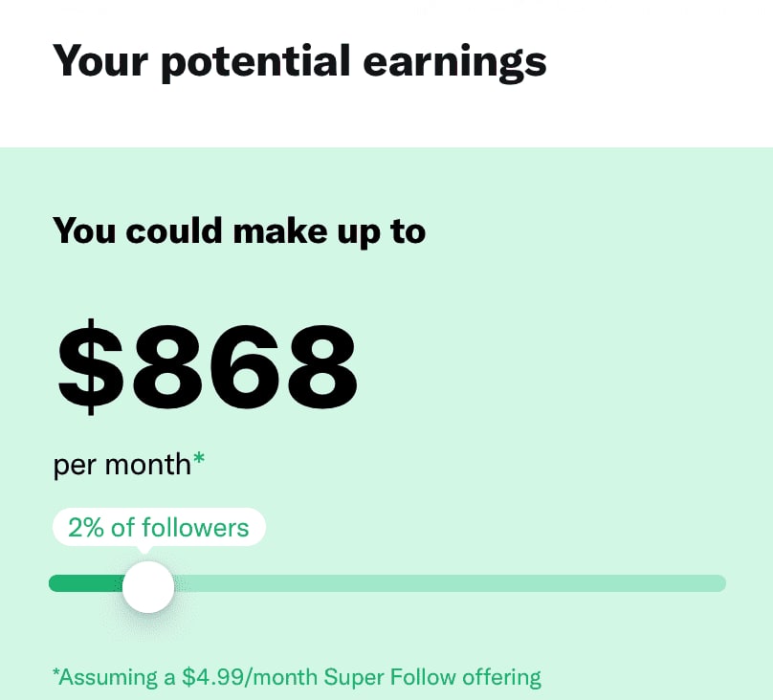
Task: Click the "You could make up to" subheading
Action: point(239,231)
